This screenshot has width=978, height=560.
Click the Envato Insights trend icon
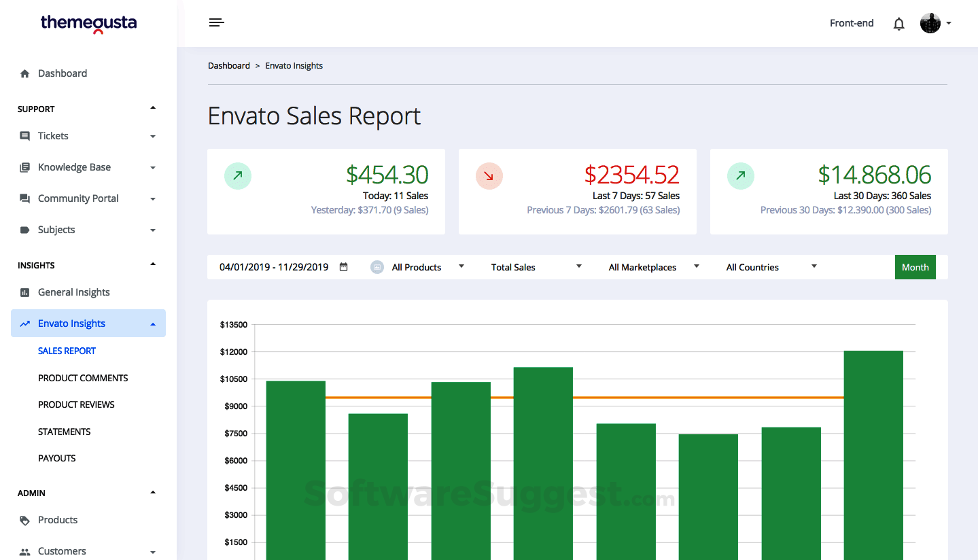click(x=25, y=323)
